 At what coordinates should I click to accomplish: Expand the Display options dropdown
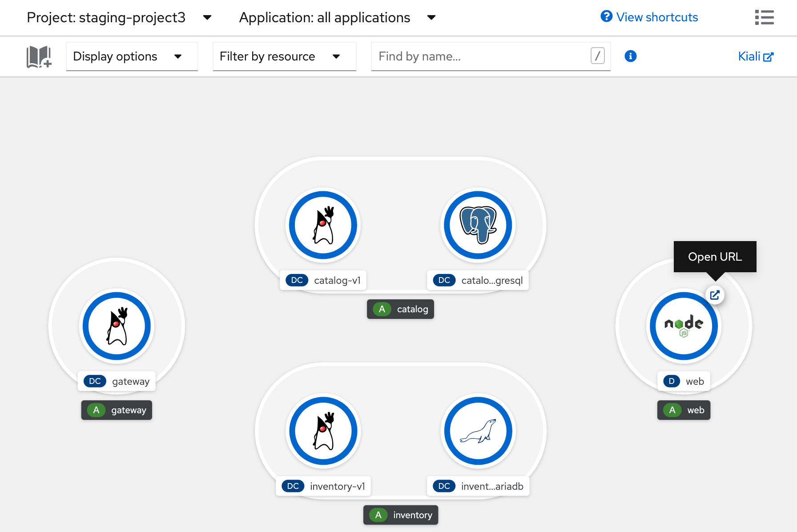pos(132,56)
